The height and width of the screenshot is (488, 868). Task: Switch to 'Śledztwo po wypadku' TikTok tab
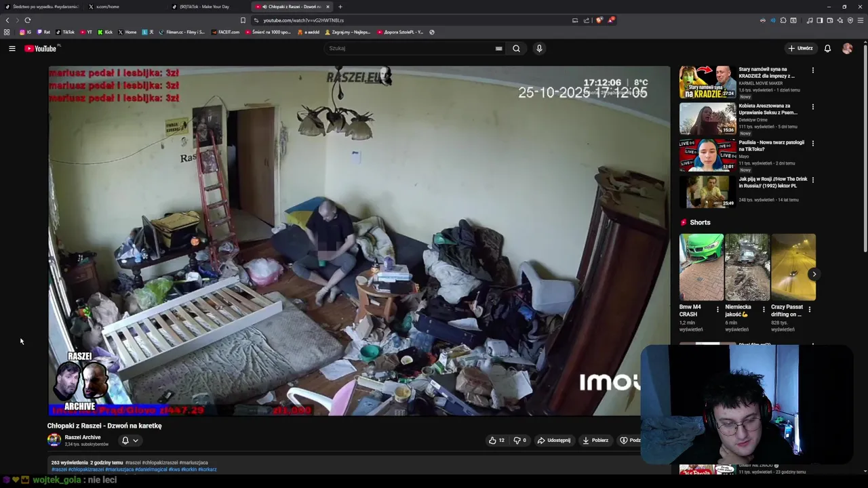point(41,7)
